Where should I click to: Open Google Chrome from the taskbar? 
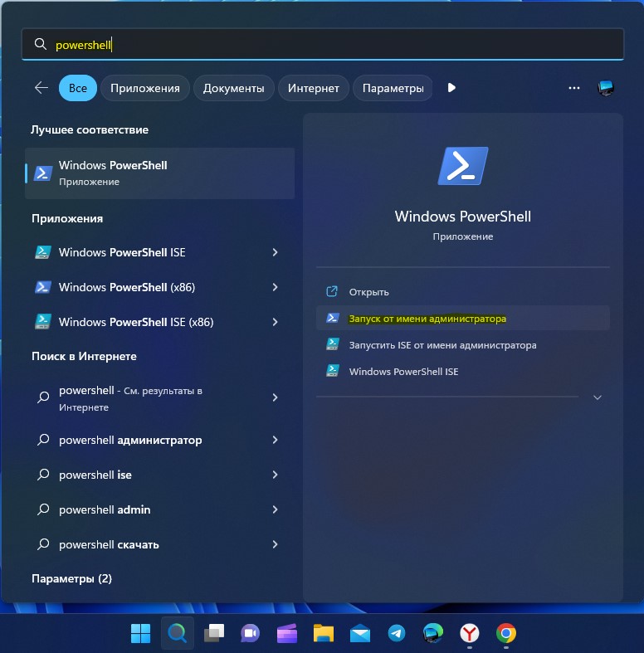point(506,633)
